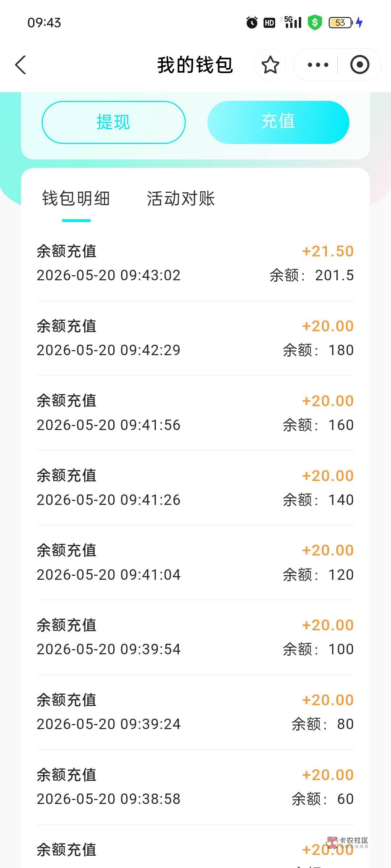Select the record with balance 120
The width and height of the screenshot is (391, 868).
195,562
